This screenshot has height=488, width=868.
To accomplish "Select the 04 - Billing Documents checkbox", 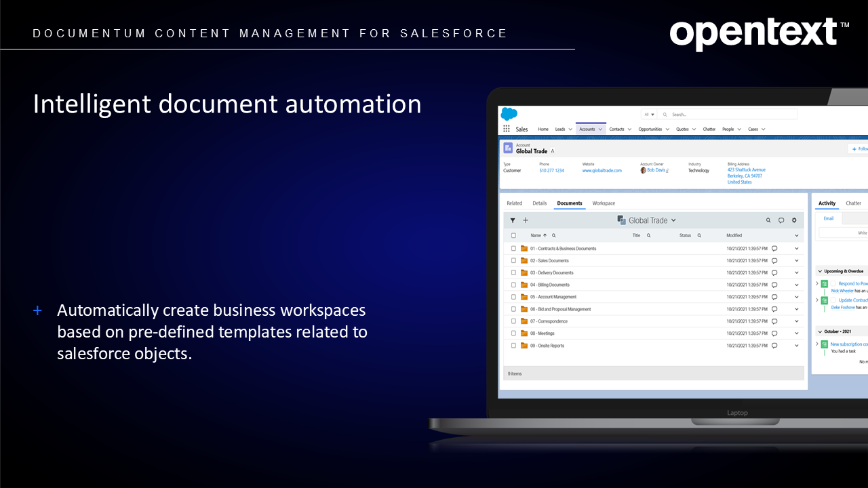I will click(x=513, y=285).
